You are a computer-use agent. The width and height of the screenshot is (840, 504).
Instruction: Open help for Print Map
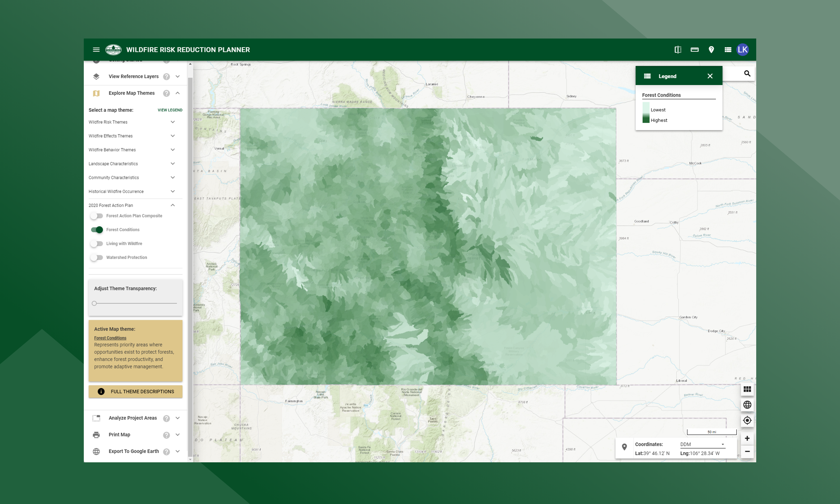167,435
